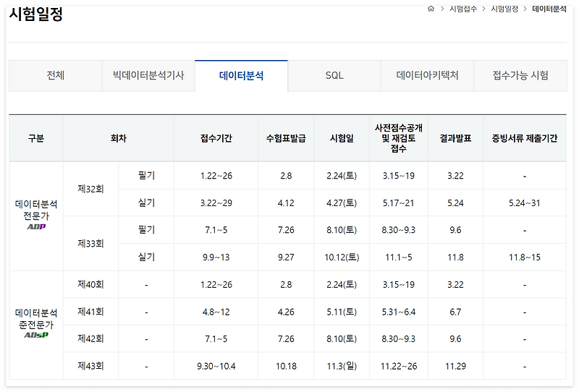Click the 4.27(토) exam date

point(342,203)
